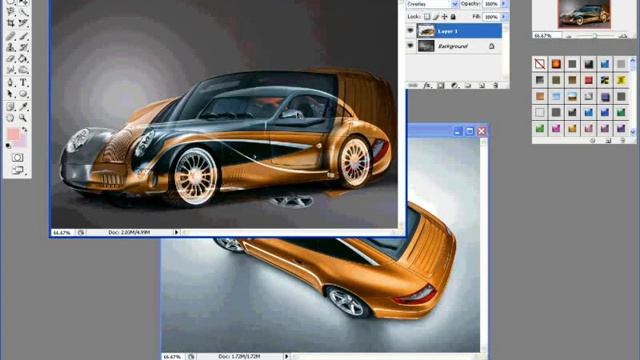Select the Dodge tool
Image resolution: width=640 pixels, height=360 pixels.
tap(23, 70)
